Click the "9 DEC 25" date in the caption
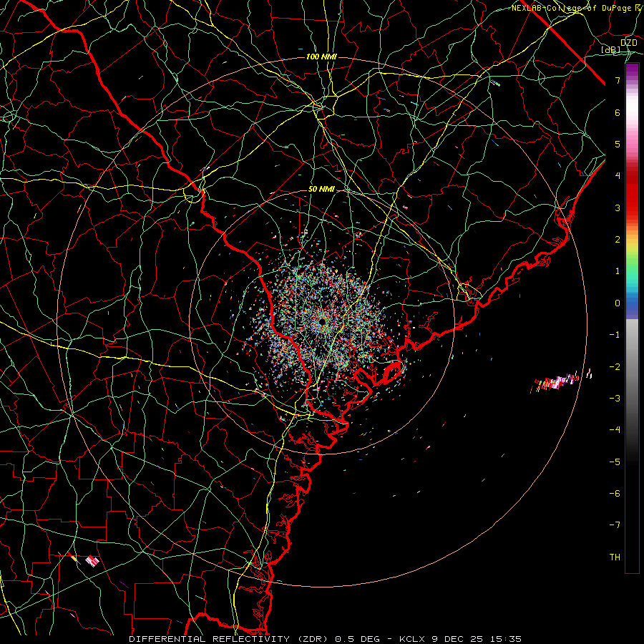Viewport: 644px width, 644px height. tap(457, 639)
